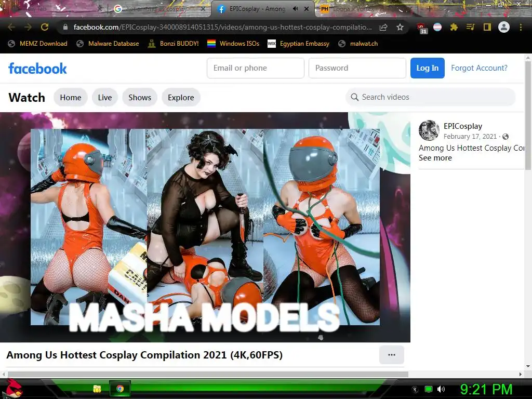Viewport: 532px width, 399px height.
Task: Open the February 17, 2021 post date
Action: [470, 137]
